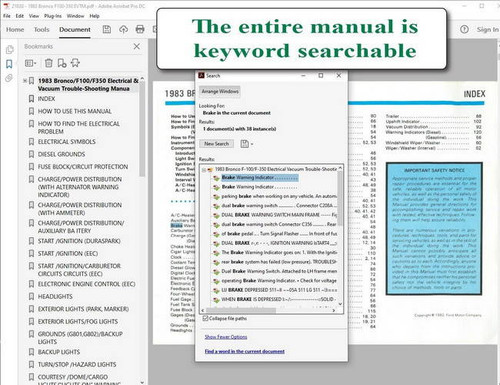This screenshot has height=385, width=500.
Task: Open HOW TO FIND THE ELECTRICAL PROBLEM bookmark
Action: click(x=79, y=127)
